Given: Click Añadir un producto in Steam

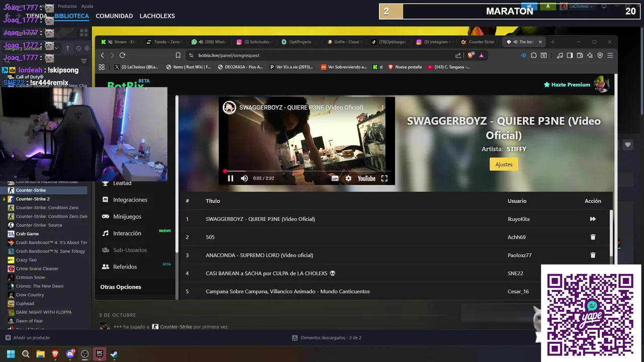Looking at the screenshot, I should pyautogui.click(x=27, y=338).
